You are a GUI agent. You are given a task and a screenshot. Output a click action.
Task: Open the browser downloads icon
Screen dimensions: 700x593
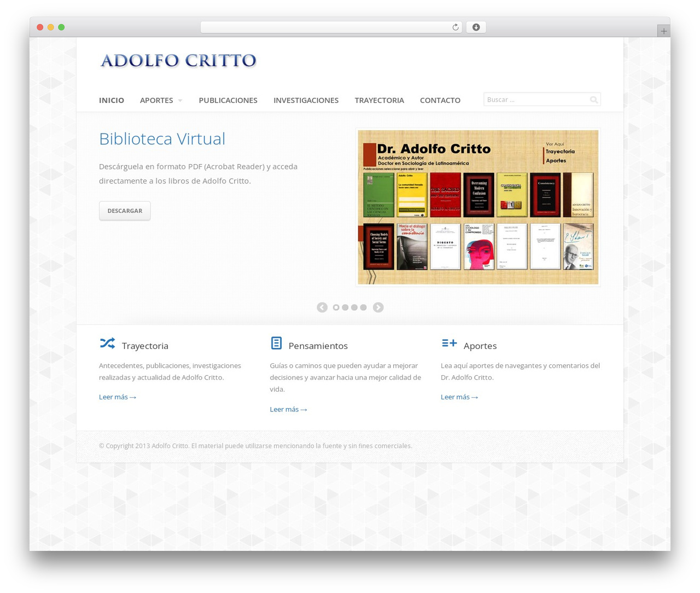click(x=476, y=27)
